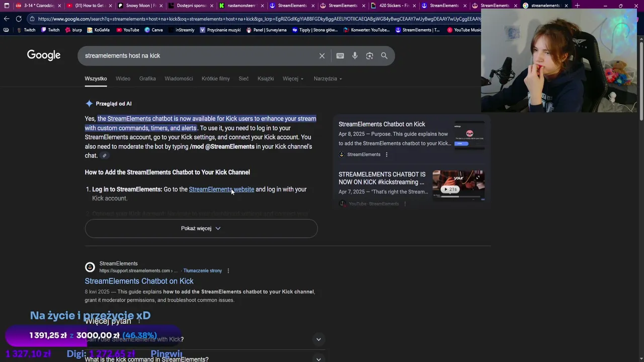Screen dimensions: 644x362
Task: Open the Panel | Surveylama bookmark
Action: tap(266, 30)
